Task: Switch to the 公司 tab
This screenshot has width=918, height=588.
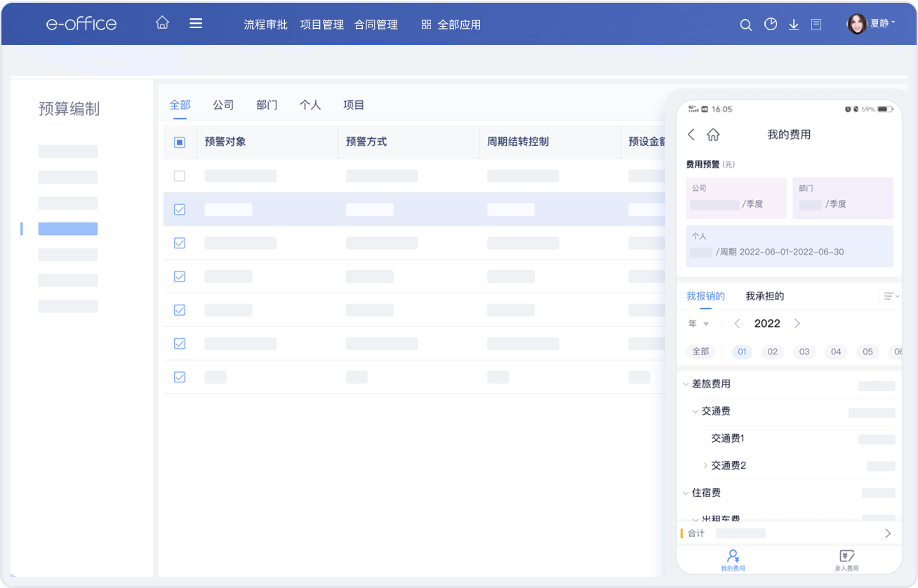Action: pyautogui.click(x=223, y=105)
